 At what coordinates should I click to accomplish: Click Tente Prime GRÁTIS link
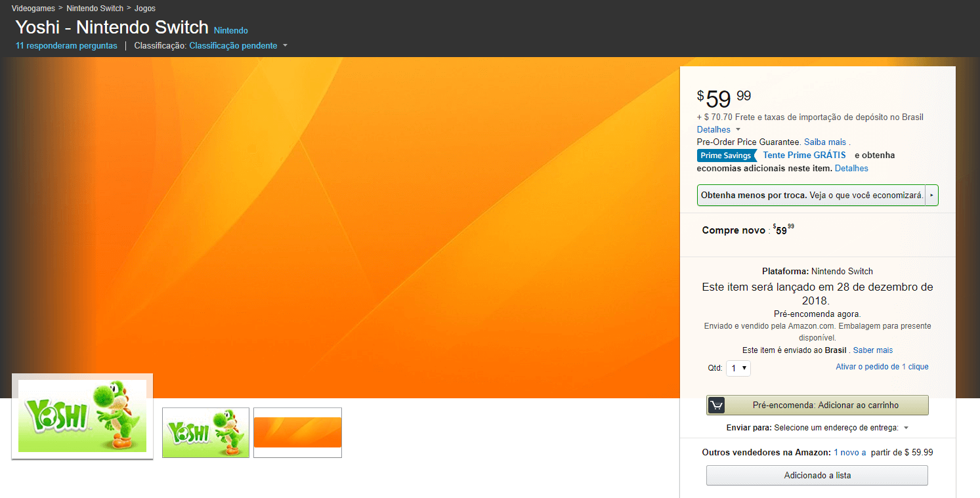[804, 156]
